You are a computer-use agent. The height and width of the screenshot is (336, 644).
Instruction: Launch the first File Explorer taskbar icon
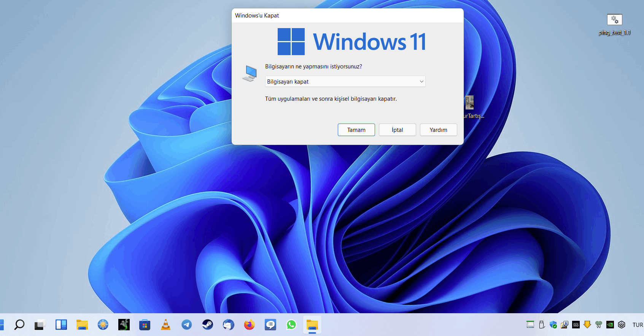point(82,325)
